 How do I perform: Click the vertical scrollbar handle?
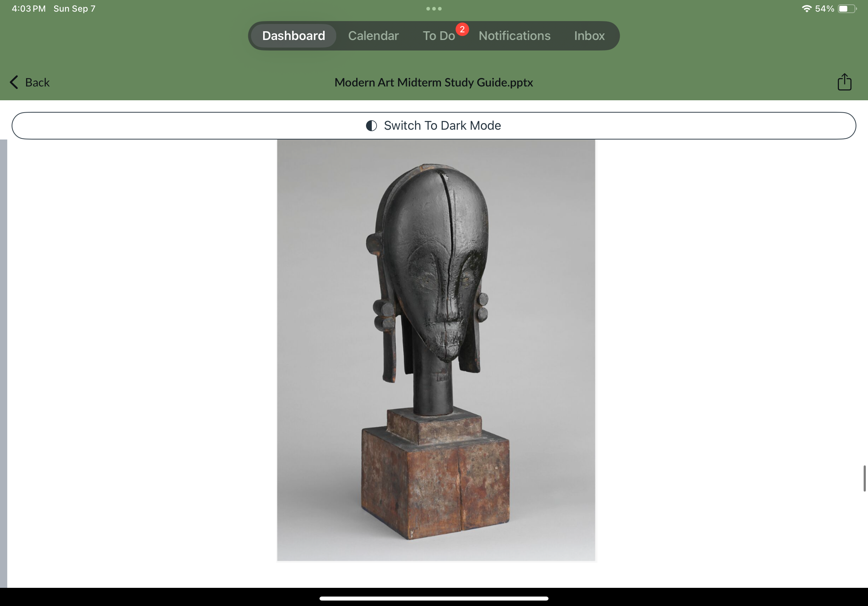coord(864,478)
